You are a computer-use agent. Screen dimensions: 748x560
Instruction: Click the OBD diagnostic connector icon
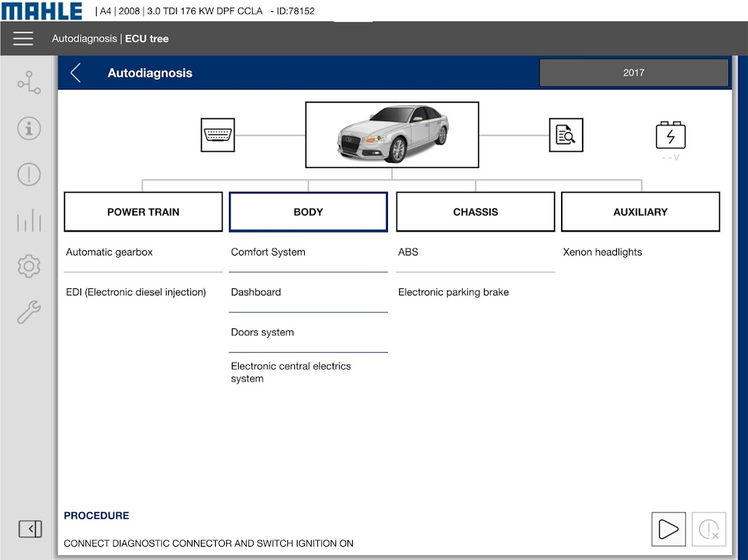click(218, 135)
